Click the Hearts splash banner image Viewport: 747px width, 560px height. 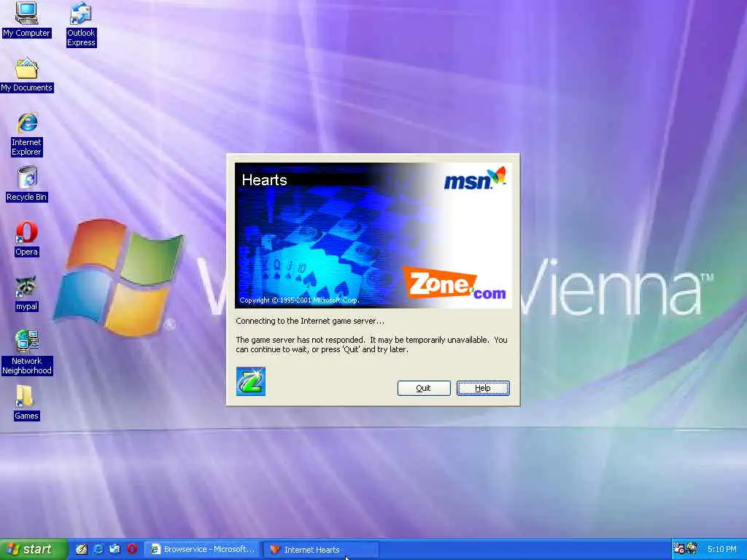point(373,236)
